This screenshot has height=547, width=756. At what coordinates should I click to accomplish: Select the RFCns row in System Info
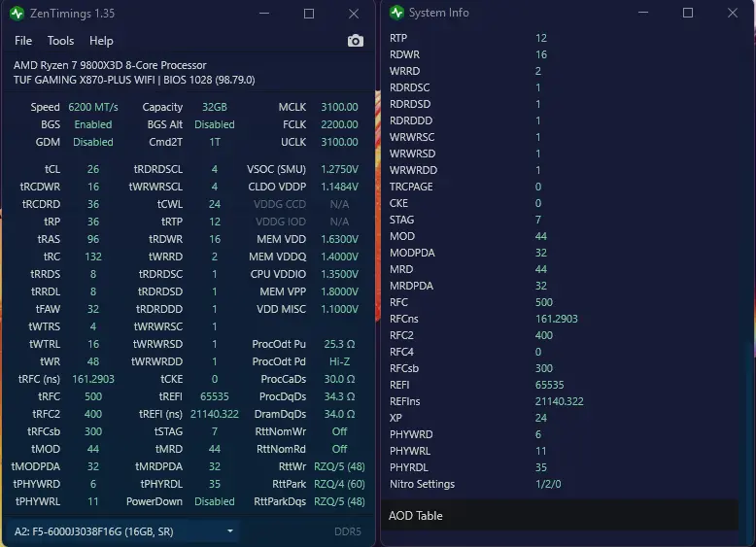pyautogui.click(x=560, y=319)
